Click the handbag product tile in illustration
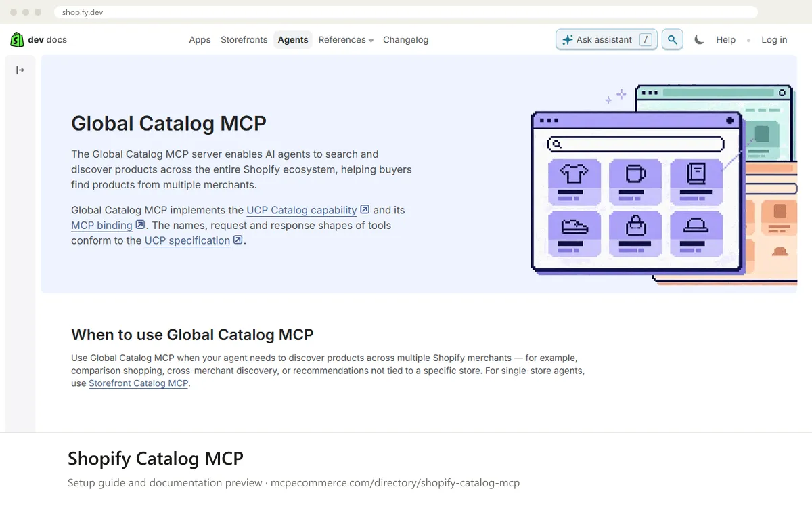Image resolution: width=812 pixels, height=508 pixels. tap(635, 234)
